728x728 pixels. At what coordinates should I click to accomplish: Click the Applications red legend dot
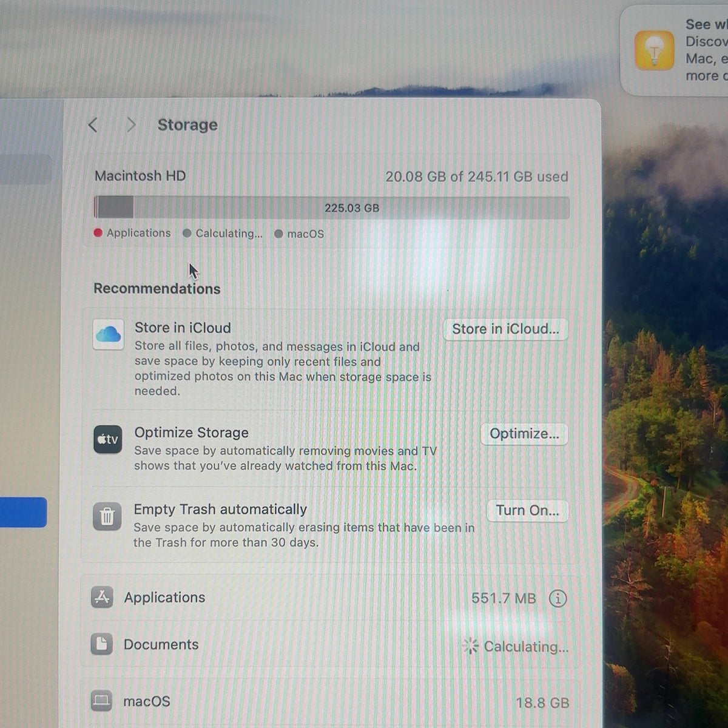click(x=98, y=233)
